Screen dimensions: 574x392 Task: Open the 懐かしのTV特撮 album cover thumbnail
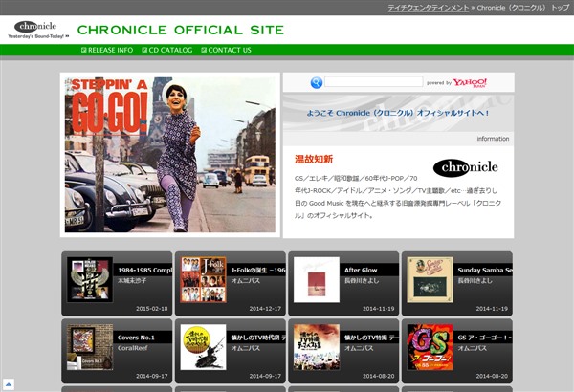click(317, 347)
